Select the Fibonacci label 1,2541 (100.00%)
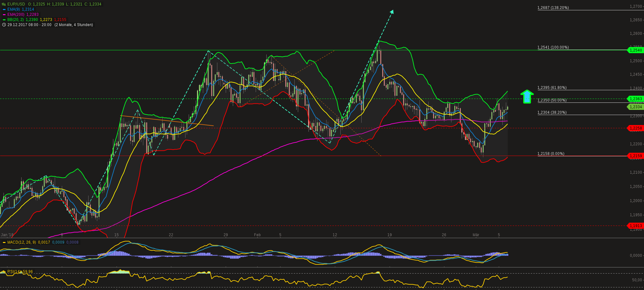Viewport: 644px width, 290px height. [553, 47]
